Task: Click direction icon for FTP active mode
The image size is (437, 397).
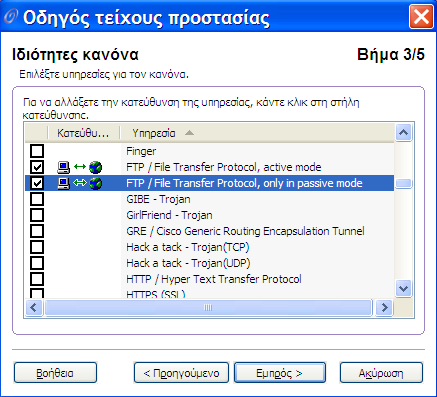Action: pos(80,167)
